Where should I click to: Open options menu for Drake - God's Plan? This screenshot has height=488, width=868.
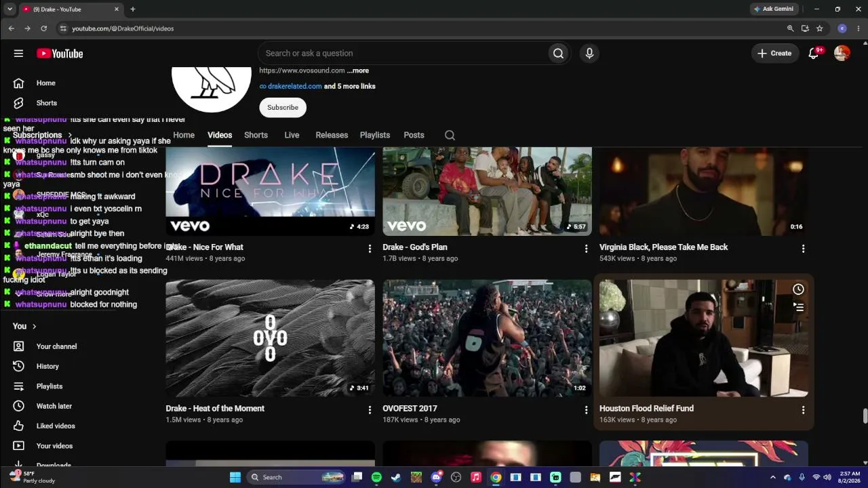pos(587,249)
